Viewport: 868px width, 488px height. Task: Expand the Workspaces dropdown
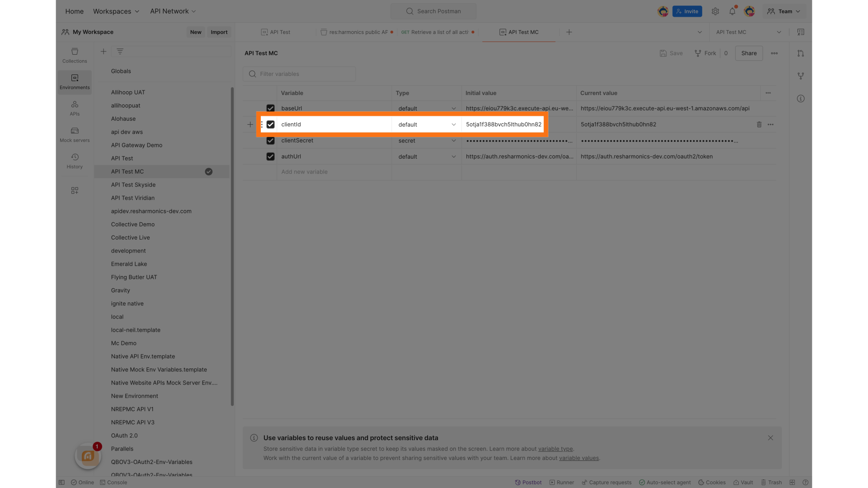pos(116,11)
